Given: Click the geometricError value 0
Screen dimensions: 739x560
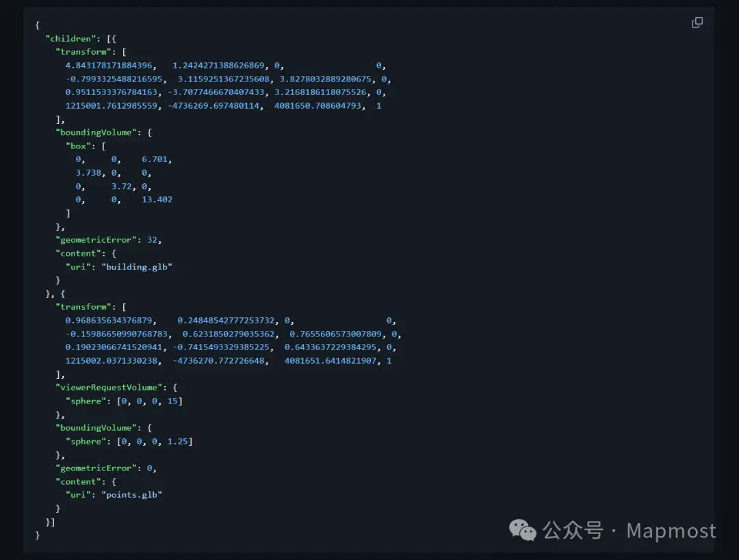Looking at the screenshot, I should (x=149, y=468).
